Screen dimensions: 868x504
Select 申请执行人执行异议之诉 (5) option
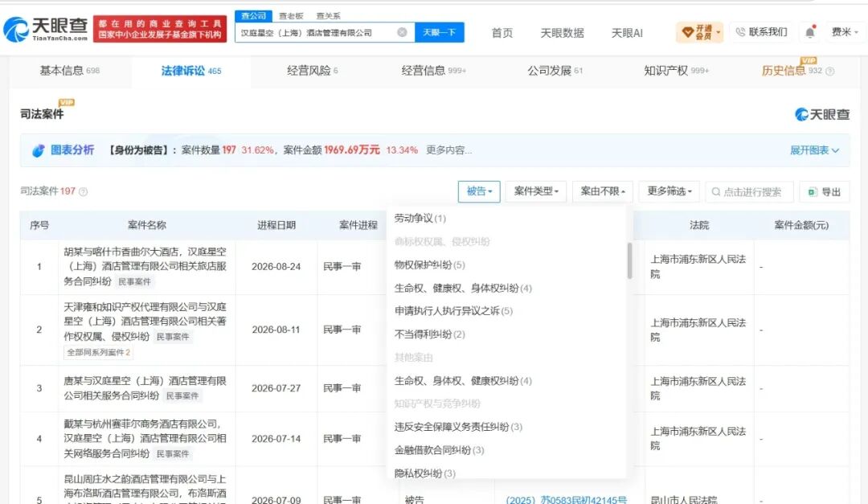453,311
